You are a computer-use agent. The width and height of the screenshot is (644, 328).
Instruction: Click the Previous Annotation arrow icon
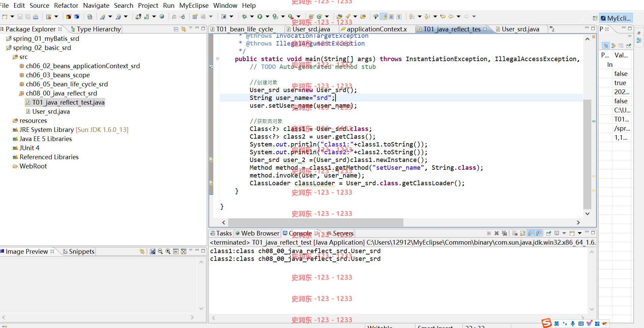tap(427, 17)
